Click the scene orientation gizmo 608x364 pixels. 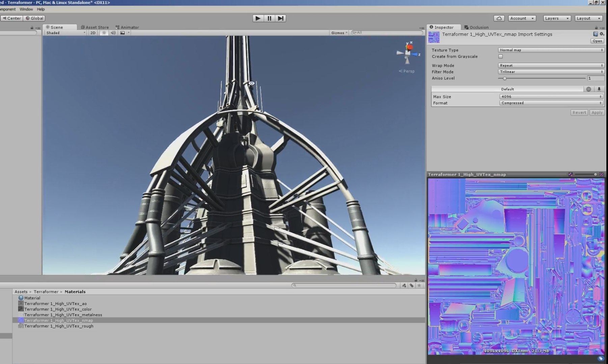tap(408, 53)
